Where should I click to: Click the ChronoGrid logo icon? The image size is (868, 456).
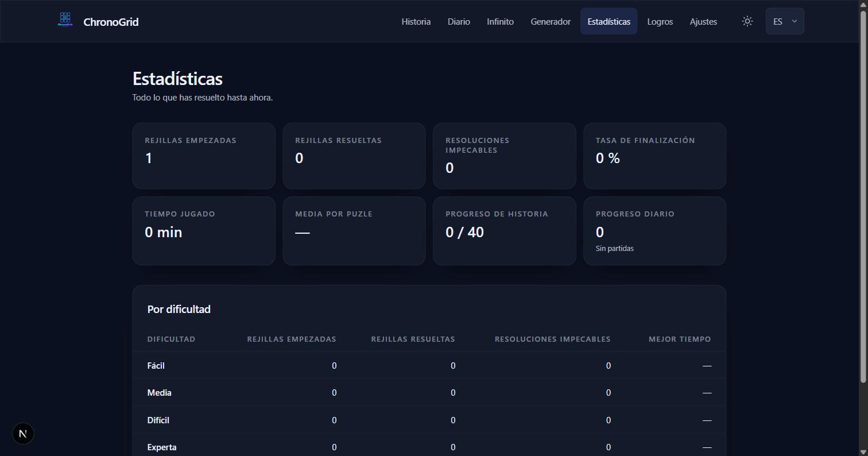pyautogui.click(x=65, y=20)
